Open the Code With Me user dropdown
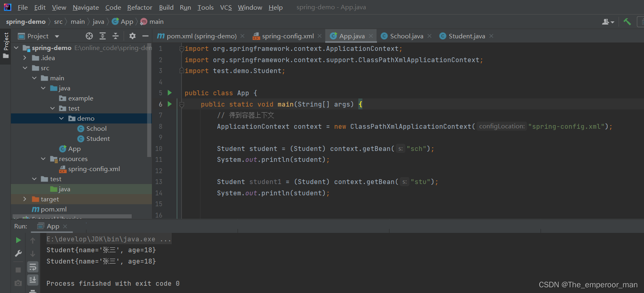This screenshot has width=644, height=293. pyautogui.click(x=608, y=22)
